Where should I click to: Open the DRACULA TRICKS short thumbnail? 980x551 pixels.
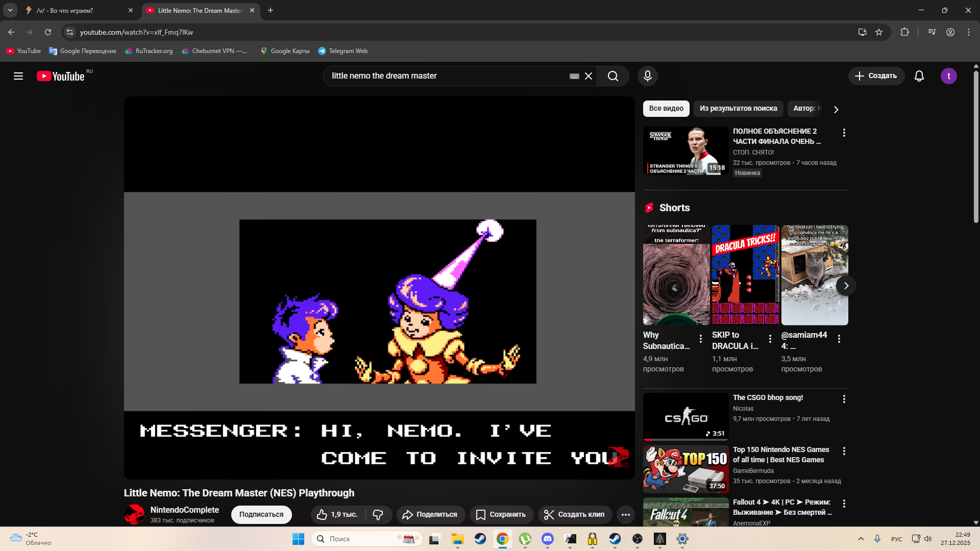point(745,275)
